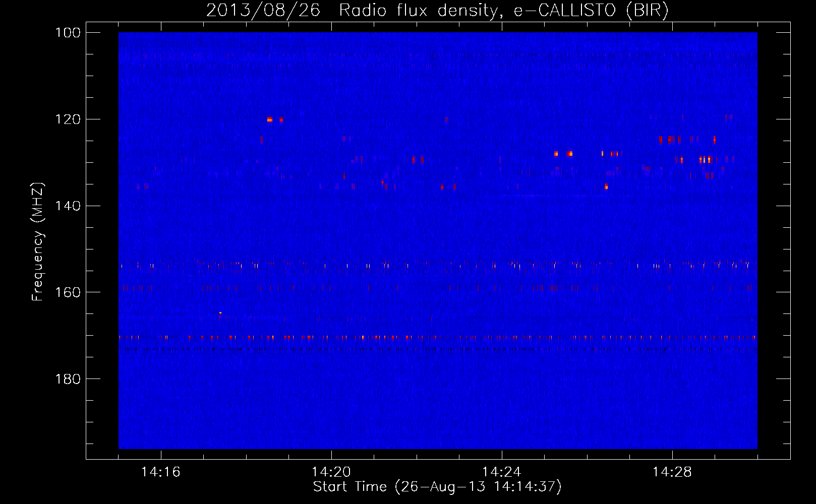Click the "Start Time (26-Aug-13 14:14:37)" label
The image size is (816, 504).
tap(437, 487)
